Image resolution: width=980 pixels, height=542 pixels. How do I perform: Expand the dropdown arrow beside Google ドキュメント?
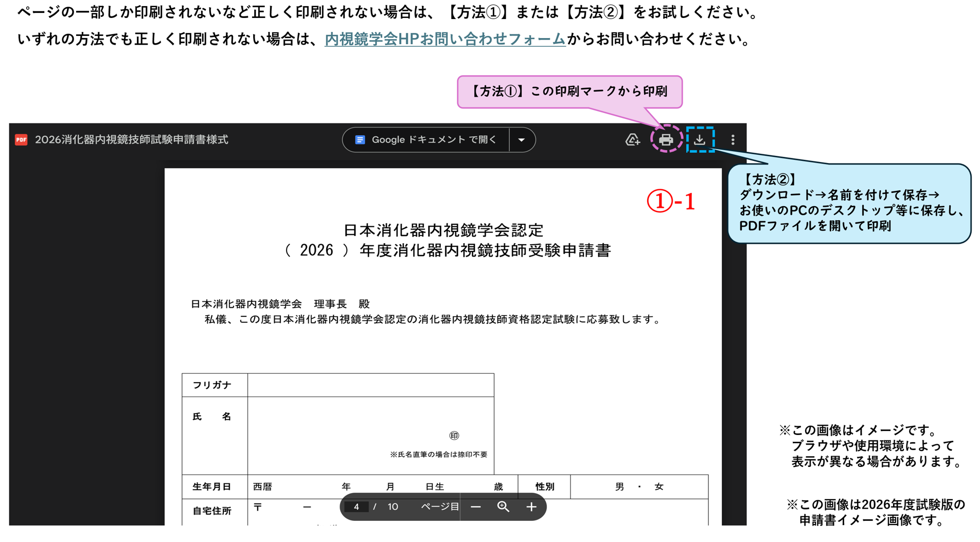click(522, 140)
